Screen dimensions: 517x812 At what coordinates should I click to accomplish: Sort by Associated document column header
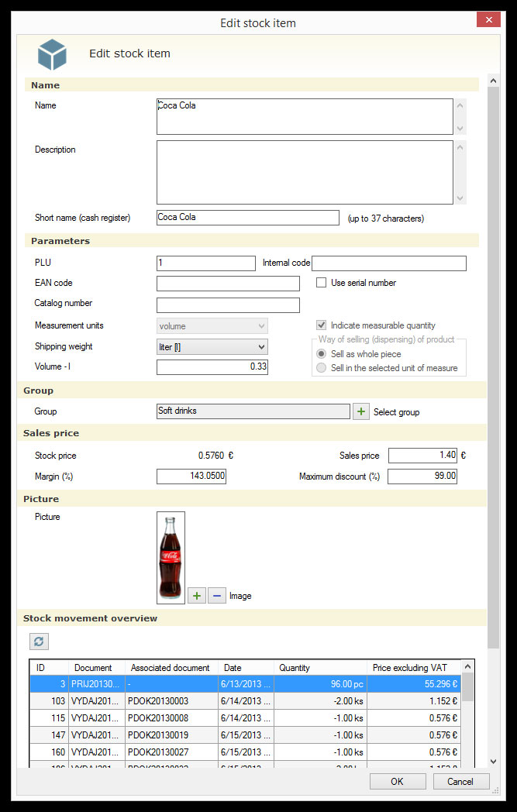(x=171, y=668)
